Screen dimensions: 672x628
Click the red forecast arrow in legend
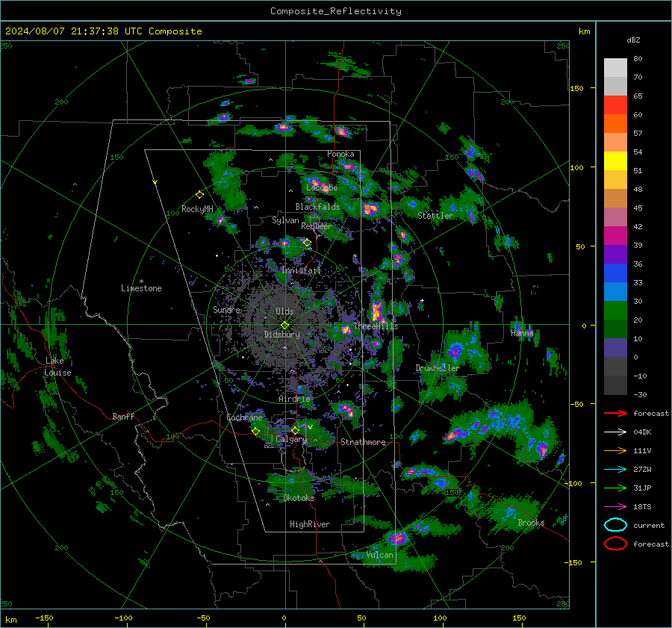click(615, 413)
